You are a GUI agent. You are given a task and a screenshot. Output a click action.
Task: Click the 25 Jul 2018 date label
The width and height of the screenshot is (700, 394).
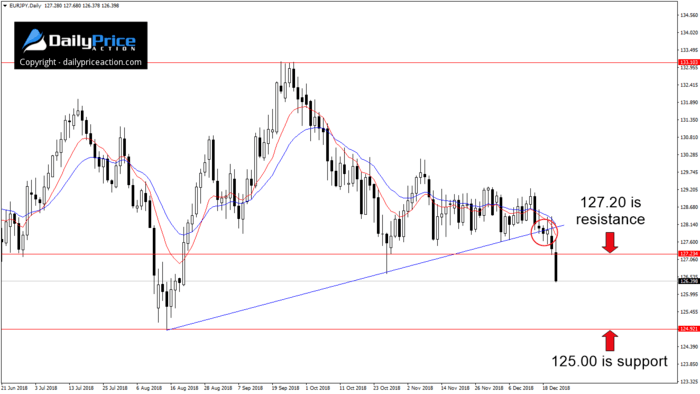pyautogui.click(x=115, y=388)
